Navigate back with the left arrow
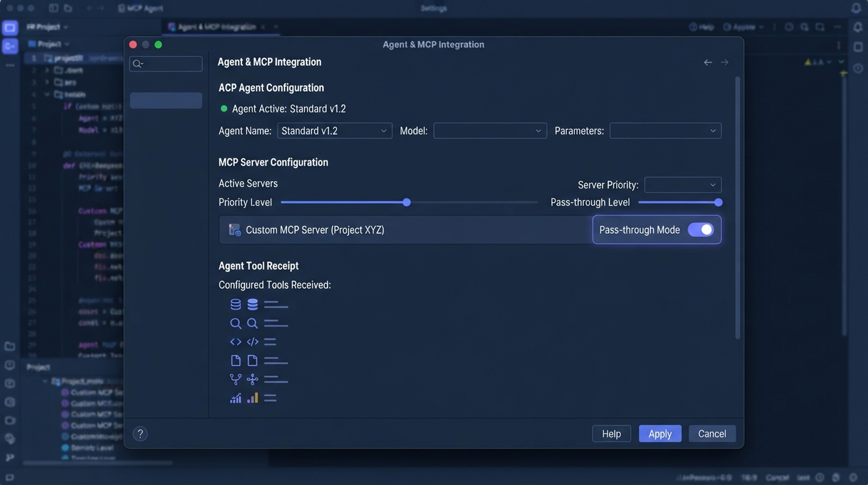Image resolution: width=868 pixels, height=485 pixels. 708,62
